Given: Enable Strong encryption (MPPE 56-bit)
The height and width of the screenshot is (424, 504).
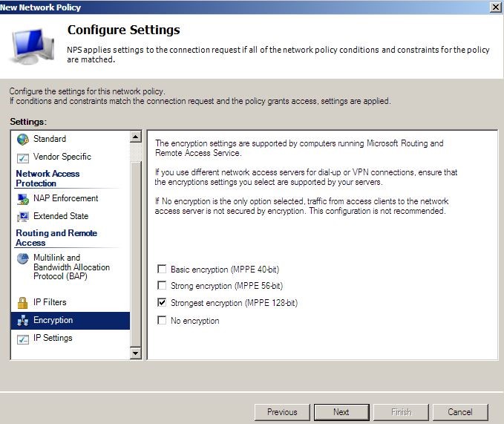Looking at the screenshot, I should click(x=162, y=286).
